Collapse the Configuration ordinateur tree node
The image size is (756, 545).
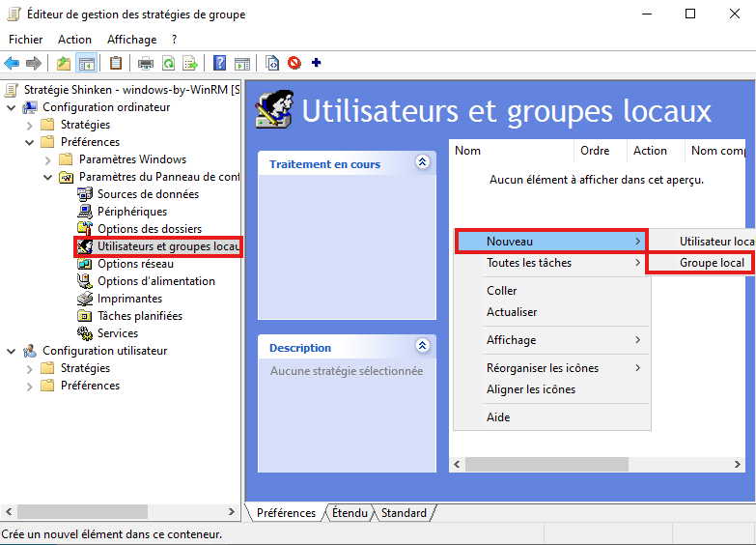[x=12, y=107]
